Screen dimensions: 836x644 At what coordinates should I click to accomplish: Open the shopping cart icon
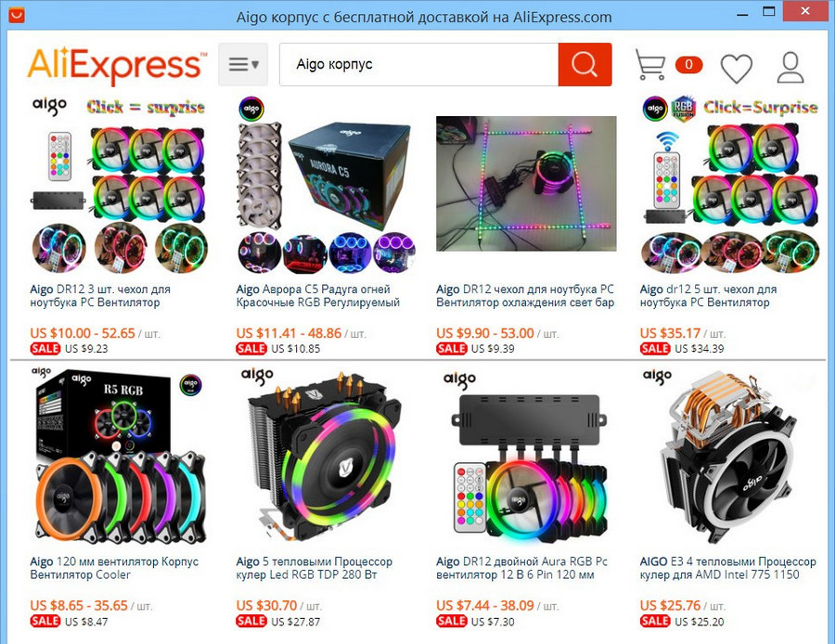click(x=650, y=65)
